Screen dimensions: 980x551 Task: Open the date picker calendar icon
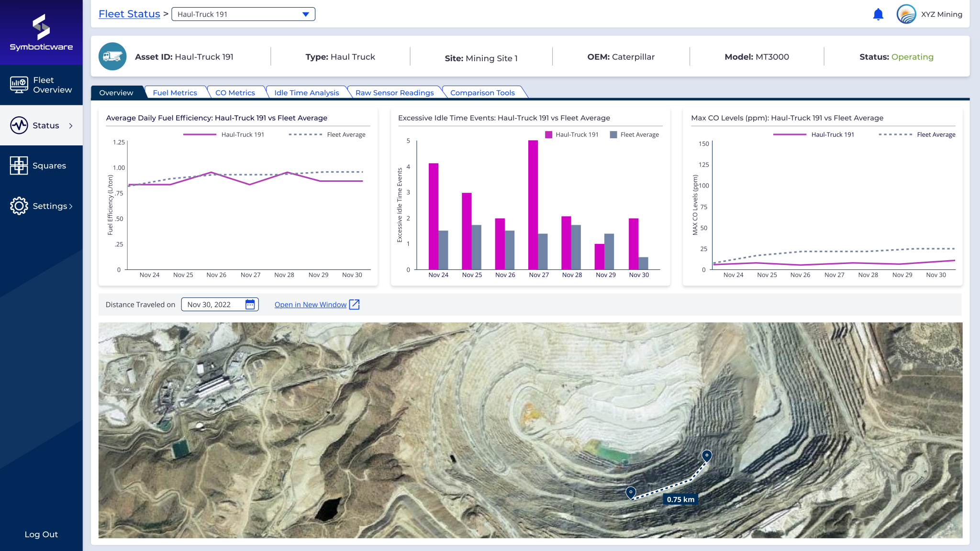[x=250, y=304]
